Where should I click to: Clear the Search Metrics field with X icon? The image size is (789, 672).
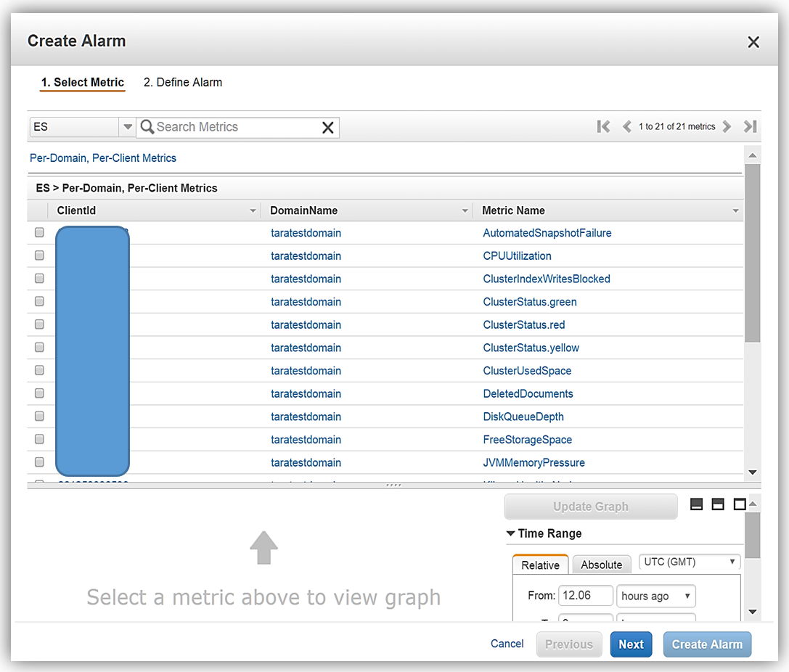[328, 128]
